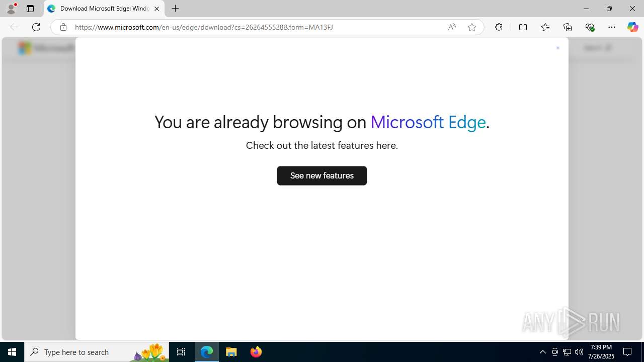Restore down the Edge window
The image size is (644, 362).
pyautogui.click(x=609, y=9)
